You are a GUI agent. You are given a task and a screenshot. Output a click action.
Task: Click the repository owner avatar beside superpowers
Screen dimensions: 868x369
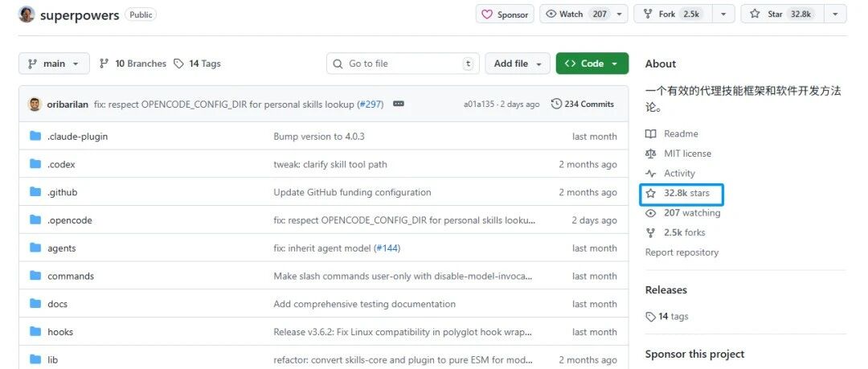[27, 14]
